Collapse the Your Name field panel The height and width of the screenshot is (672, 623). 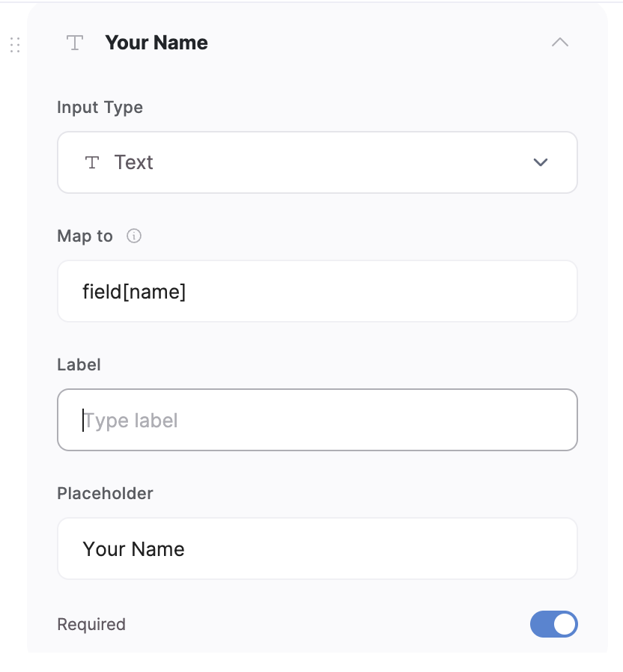coord(560,43)
